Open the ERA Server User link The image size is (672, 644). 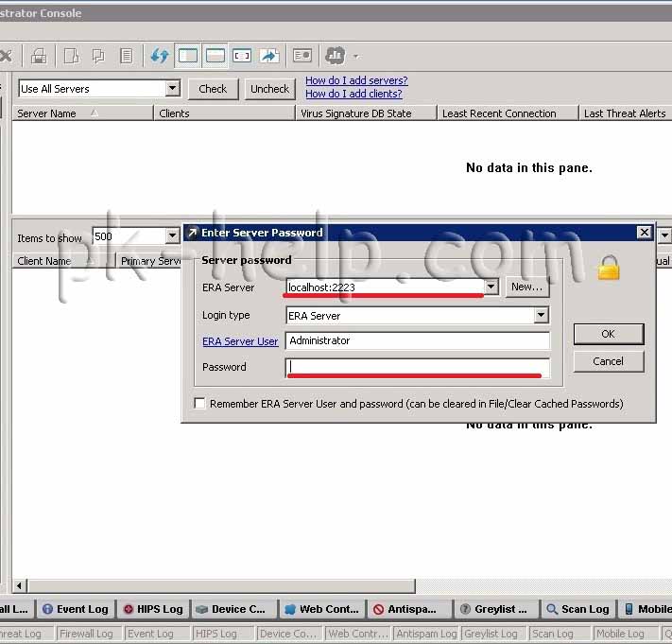click(240, 341)
